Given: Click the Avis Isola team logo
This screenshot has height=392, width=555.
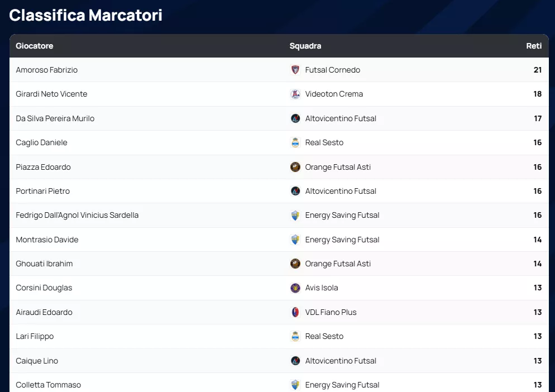Looking at the screenshot, I should click(295, 288).
